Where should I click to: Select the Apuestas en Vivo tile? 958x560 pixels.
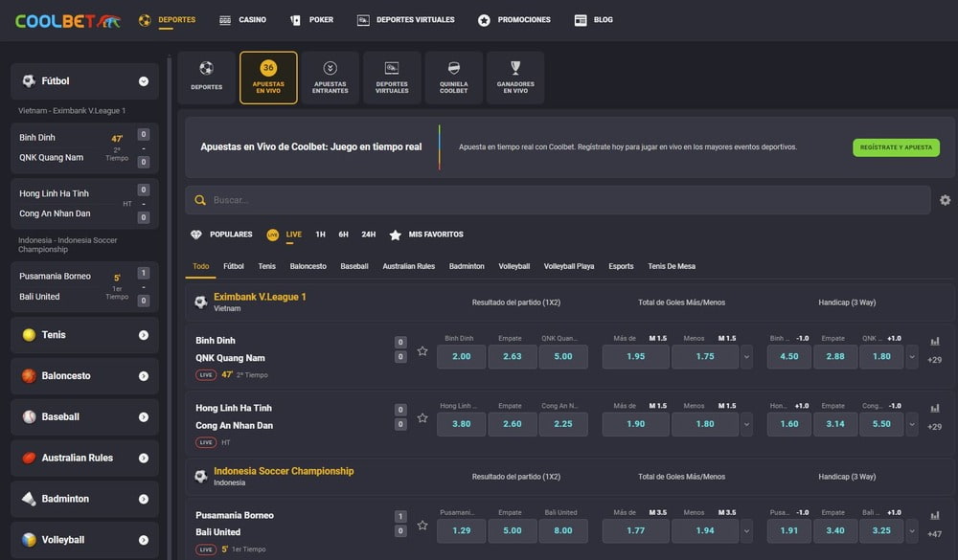tap(268, 78)
